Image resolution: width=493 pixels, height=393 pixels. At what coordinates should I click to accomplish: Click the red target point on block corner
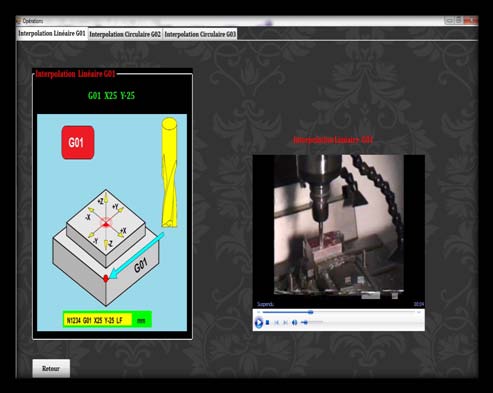coord(106,278)
